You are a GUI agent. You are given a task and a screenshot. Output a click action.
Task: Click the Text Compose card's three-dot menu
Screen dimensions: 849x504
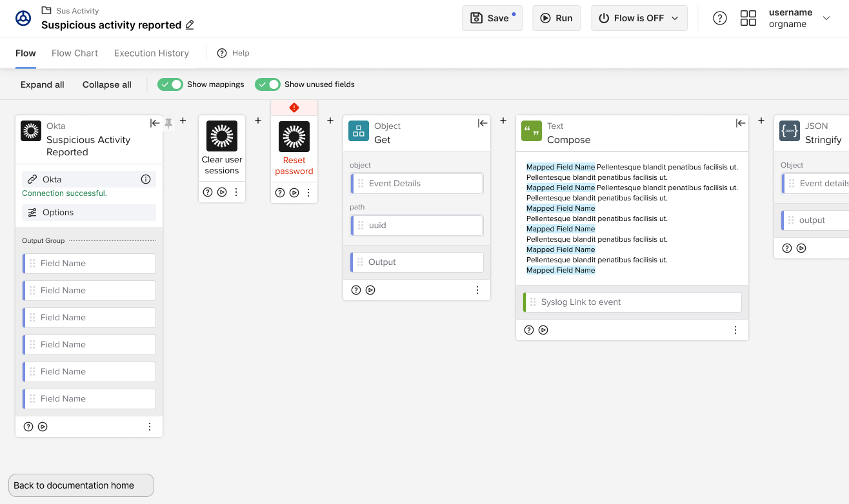(x=735, y=330)
